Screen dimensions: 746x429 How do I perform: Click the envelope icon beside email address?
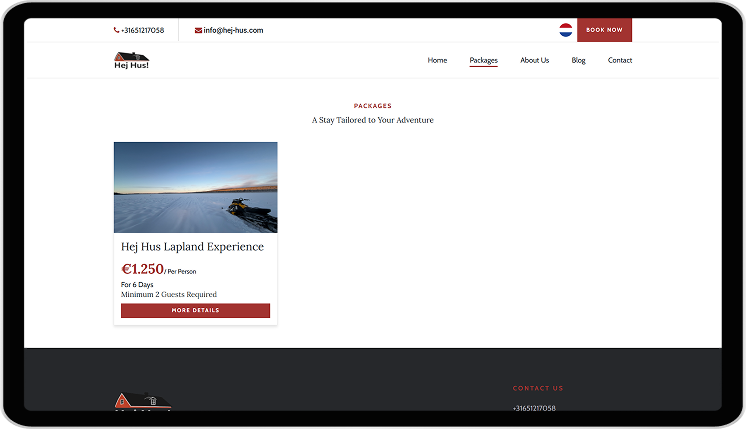(x=198, y=30)
